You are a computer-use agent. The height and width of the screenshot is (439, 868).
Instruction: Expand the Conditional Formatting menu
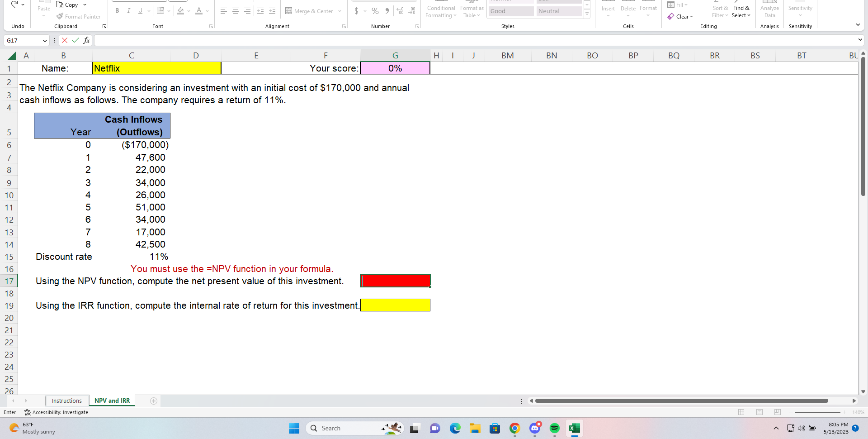(x=441, y=11)
